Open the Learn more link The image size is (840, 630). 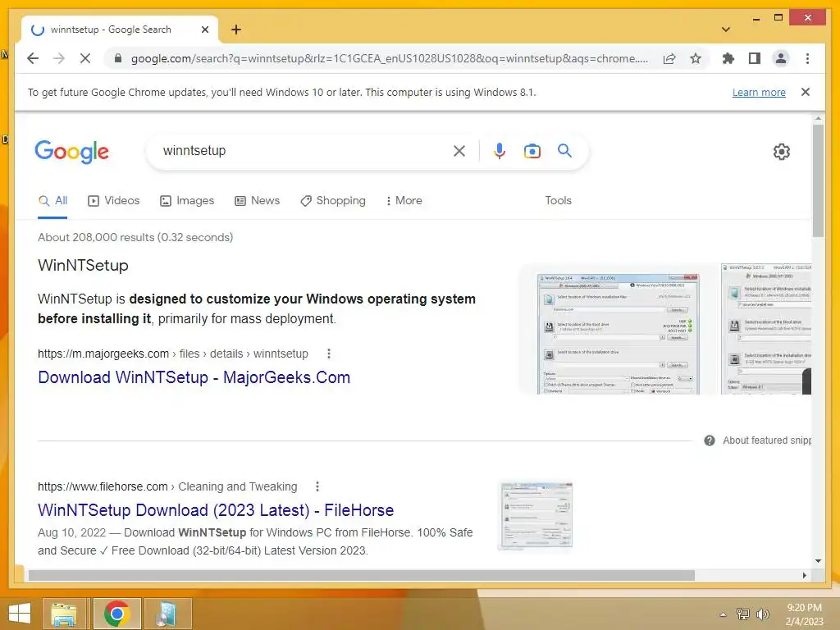tap(759, 92)
